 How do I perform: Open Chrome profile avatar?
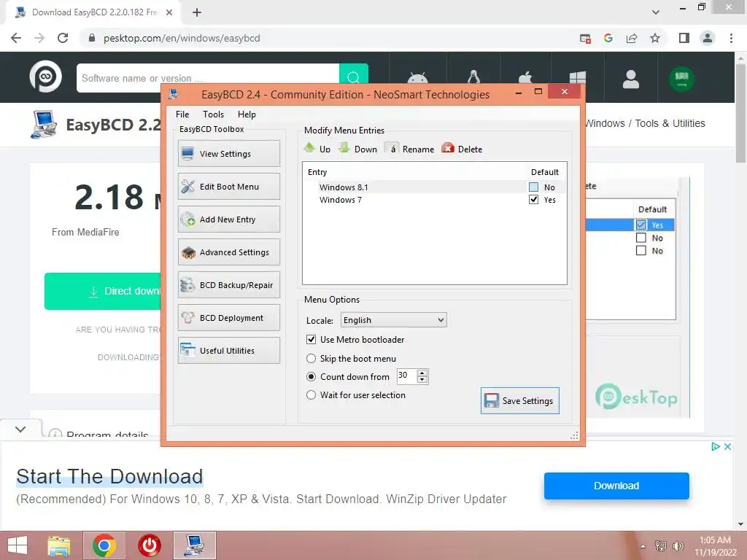(708, 38)
